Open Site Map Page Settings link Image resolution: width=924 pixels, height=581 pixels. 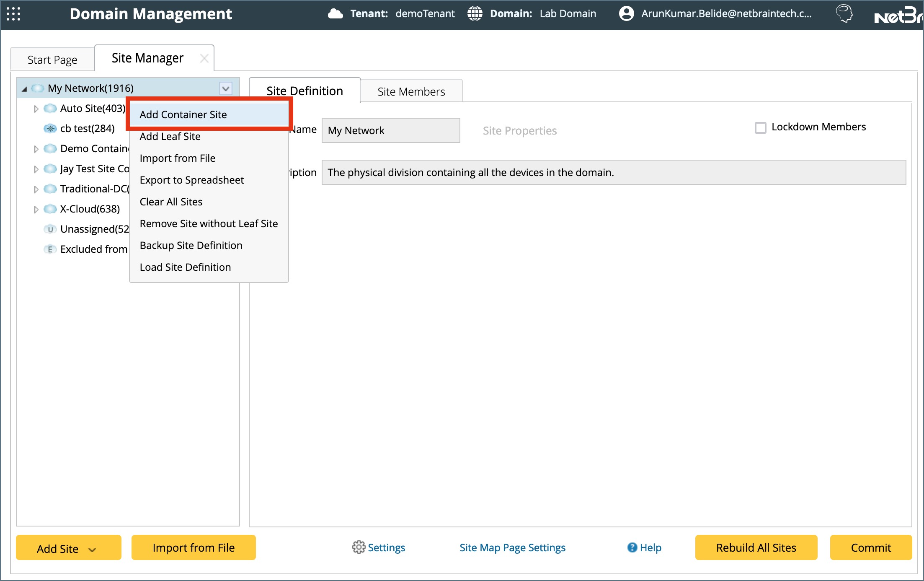point(512,547)
